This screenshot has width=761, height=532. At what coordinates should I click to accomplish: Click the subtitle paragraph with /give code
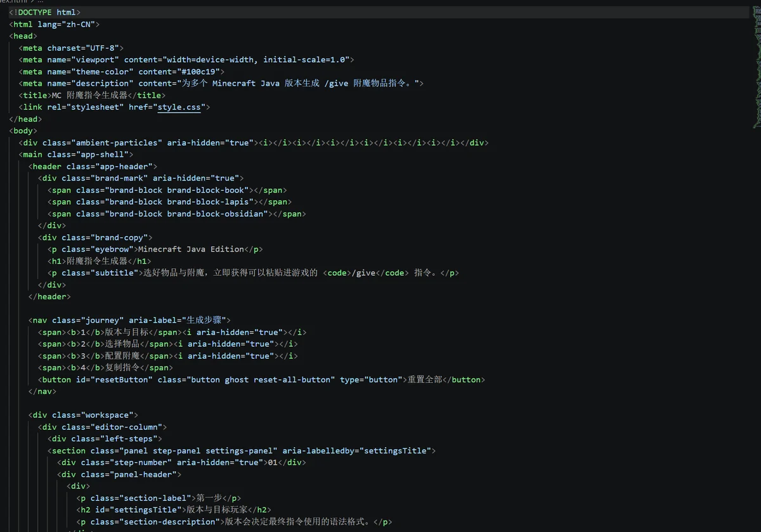[252, 273]
